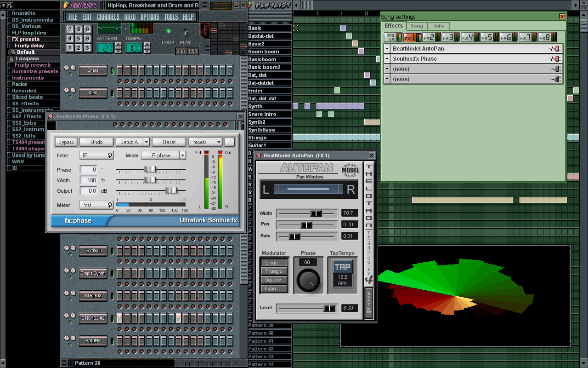Select the MASTER effects track button
The image size is (588, 368).
[x=393, y=37]
